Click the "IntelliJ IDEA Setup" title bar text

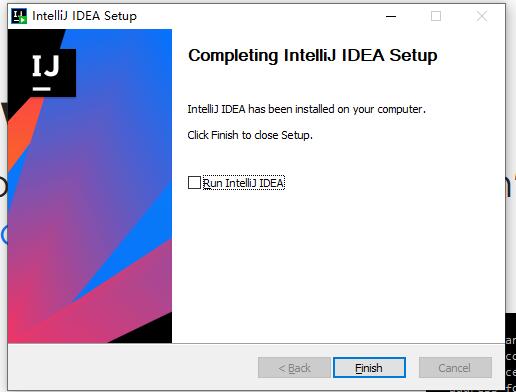point(84,16)
